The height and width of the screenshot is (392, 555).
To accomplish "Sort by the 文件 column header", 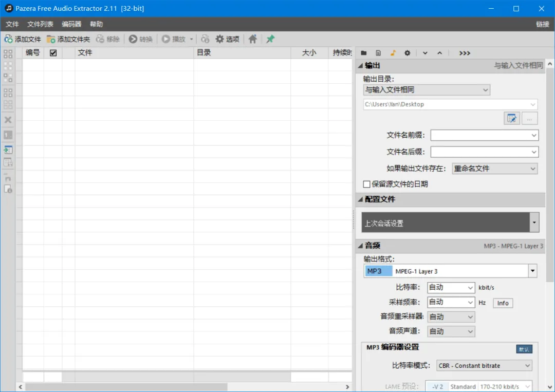I will [x=134, y=53].
